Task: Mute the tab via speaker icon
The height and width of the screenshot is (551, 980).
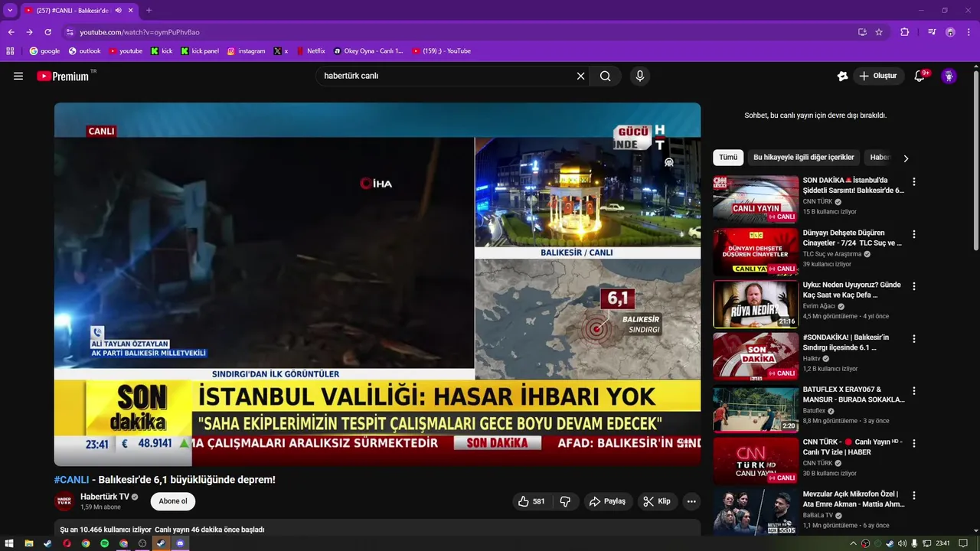Action: point(118,11)
